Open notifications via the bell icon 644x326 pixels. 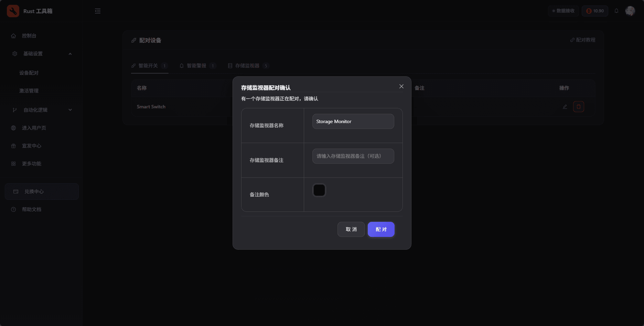coord(616,11)
